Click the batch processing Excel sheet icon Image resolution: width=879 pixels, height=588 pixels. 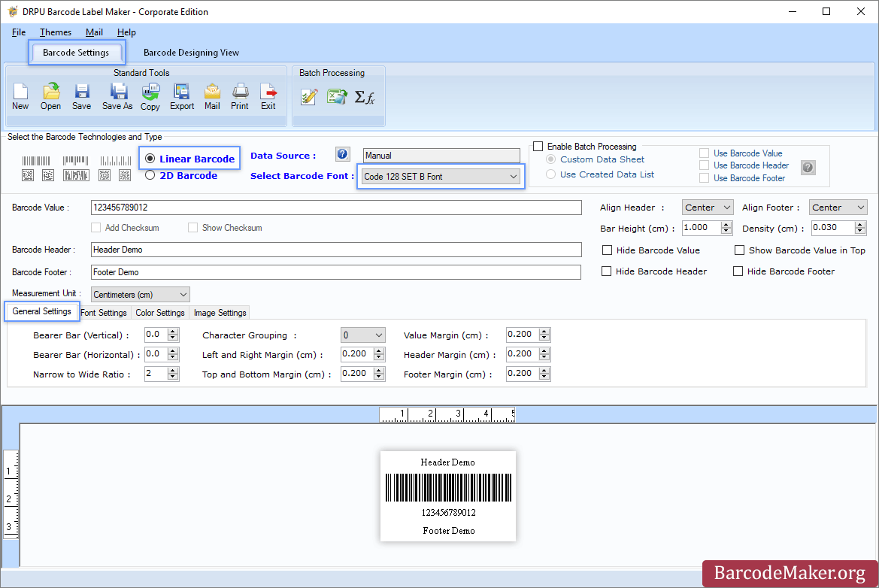click(337, 97)
